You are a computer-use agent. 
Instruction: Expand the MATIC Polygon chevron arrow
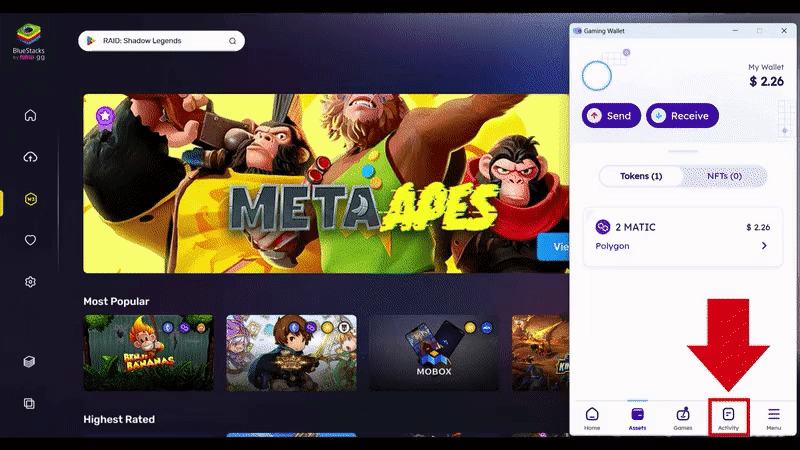764,246
